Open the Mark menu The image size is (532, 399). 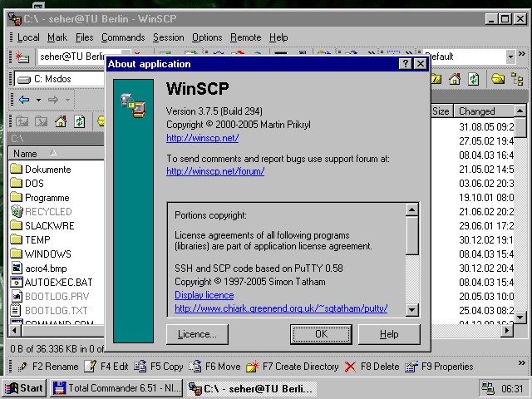point(57,37)
